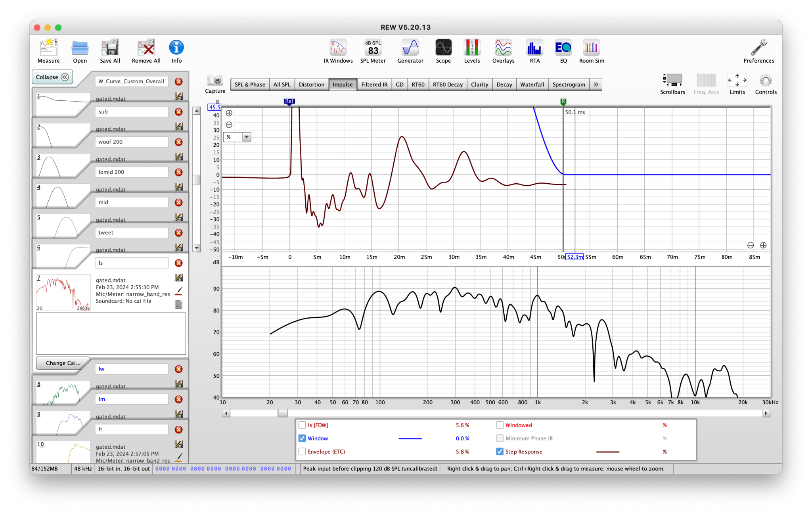Uncheck the Window trace checkbox
Image resolution: width=812 pixels, height=513 pixels.
tap(302, 438)
